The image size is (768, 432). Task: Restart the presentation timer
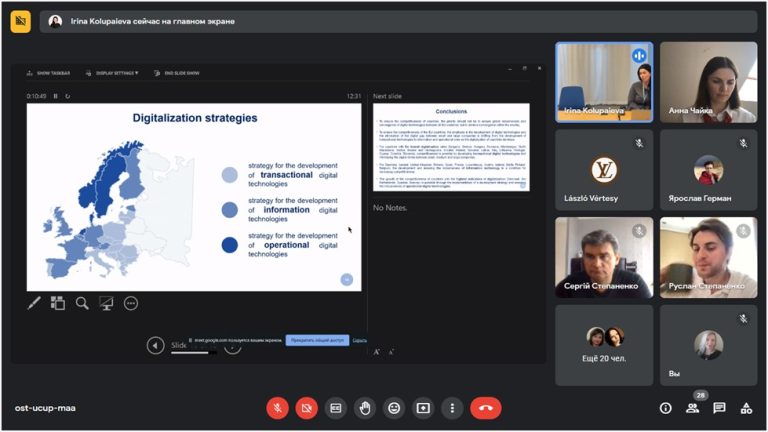(x=68, y=96)
